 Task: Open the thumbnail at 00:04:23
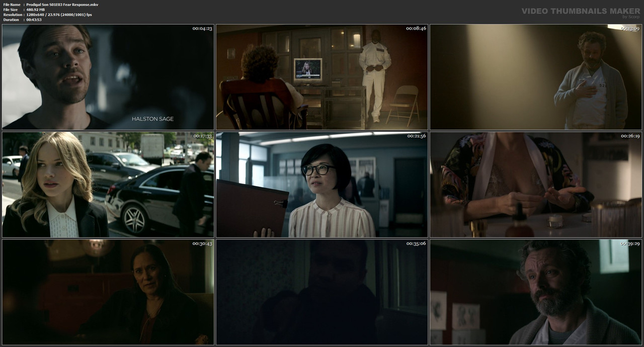[108, 77]
